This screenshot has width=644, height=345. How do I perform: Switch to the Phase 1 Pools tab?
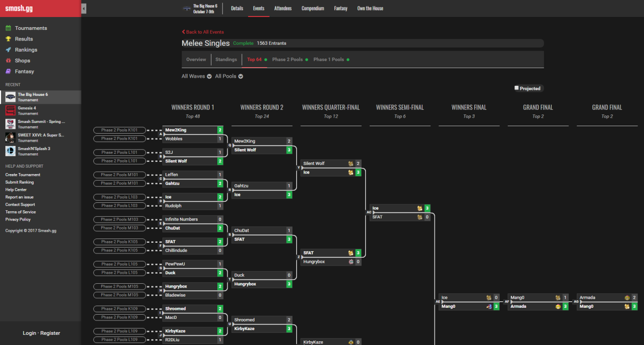(329, 60)
